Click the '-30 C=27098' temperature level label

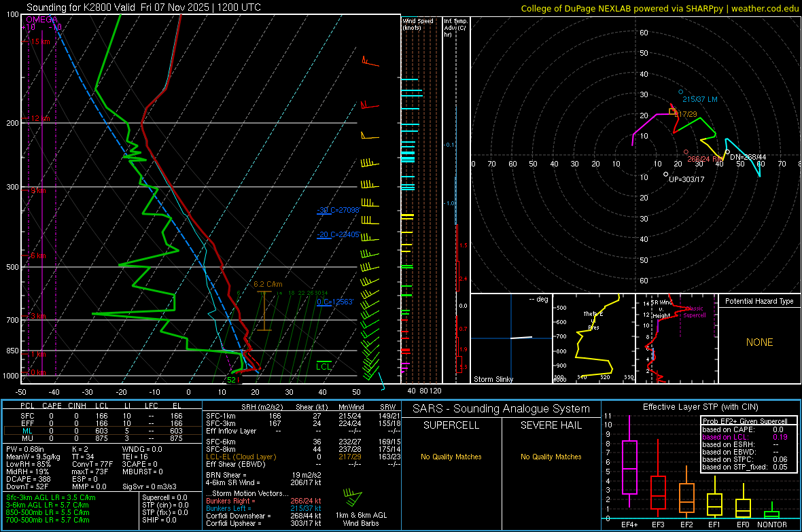point(338,210)
